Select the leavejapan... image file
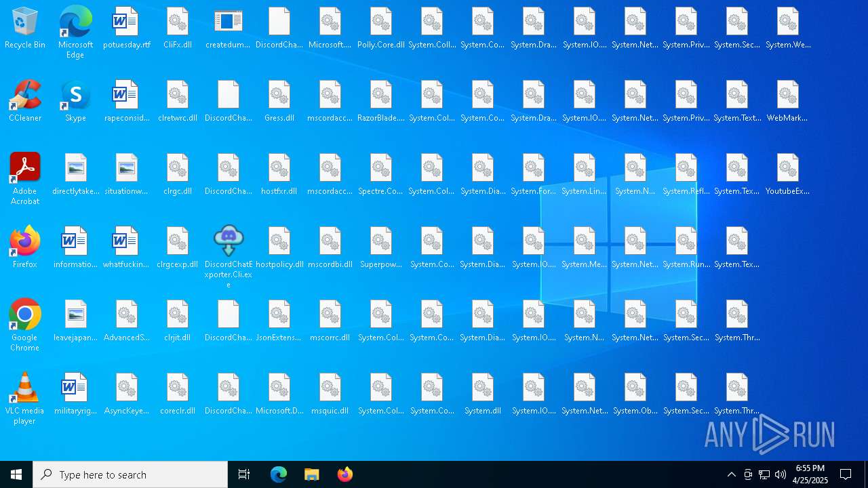The image size is (868, 488). (x=76, y=321)
